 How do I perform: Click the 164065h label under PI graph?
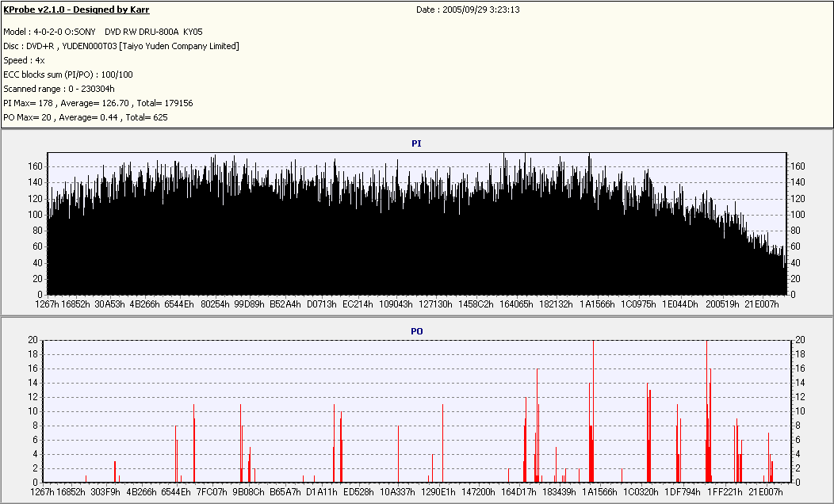tap(516, 304)
